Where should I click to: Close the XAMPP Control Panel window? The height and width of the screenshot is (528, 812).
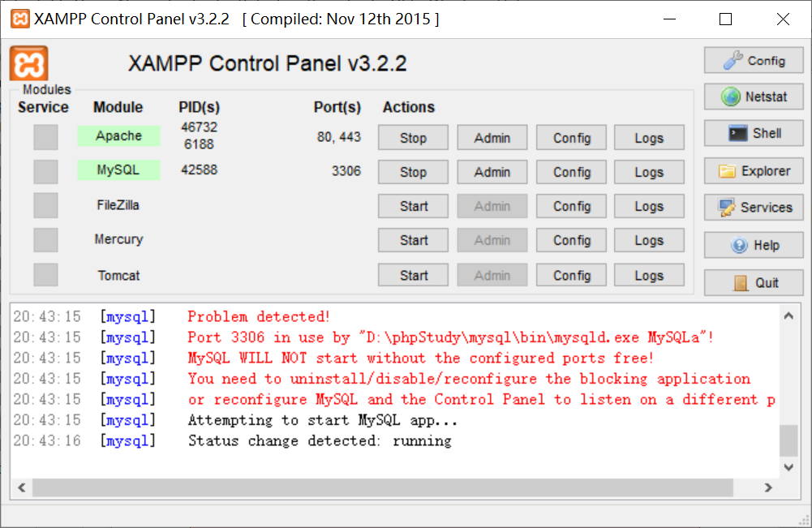click(x=783, y=19)
